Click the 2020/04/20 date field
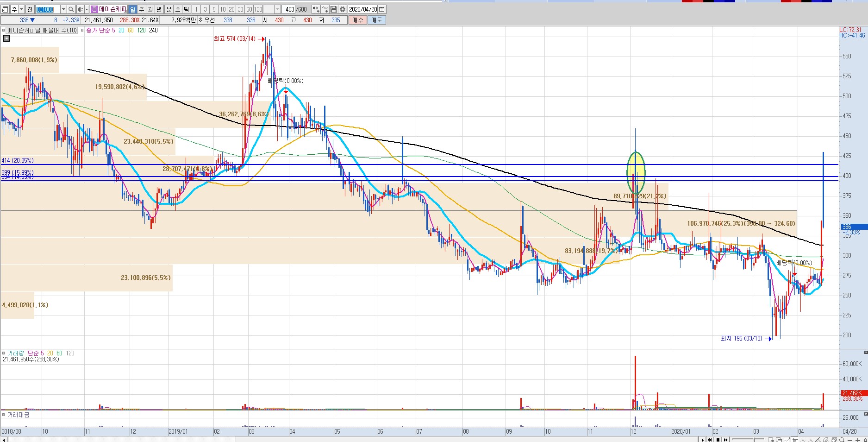868x442 pixels. (x=363, y=9)
